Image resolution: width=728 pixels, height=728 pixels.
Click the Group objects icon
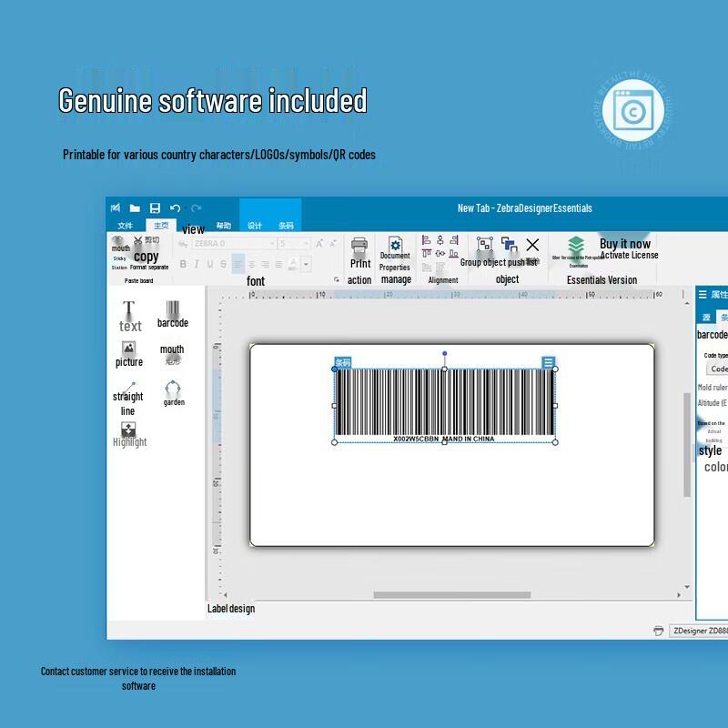coord(485,244)
